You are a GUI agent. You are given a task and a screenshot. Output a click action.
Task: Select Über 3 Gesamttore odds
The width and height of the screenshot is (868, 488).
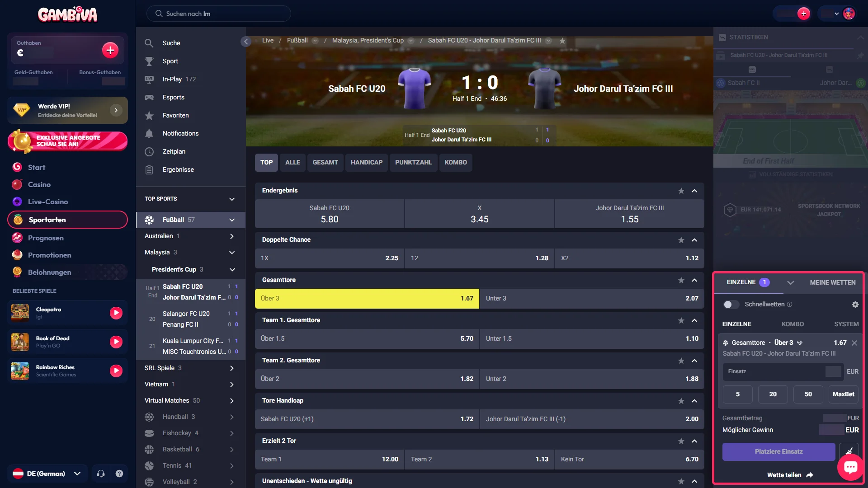pos(367,299)
